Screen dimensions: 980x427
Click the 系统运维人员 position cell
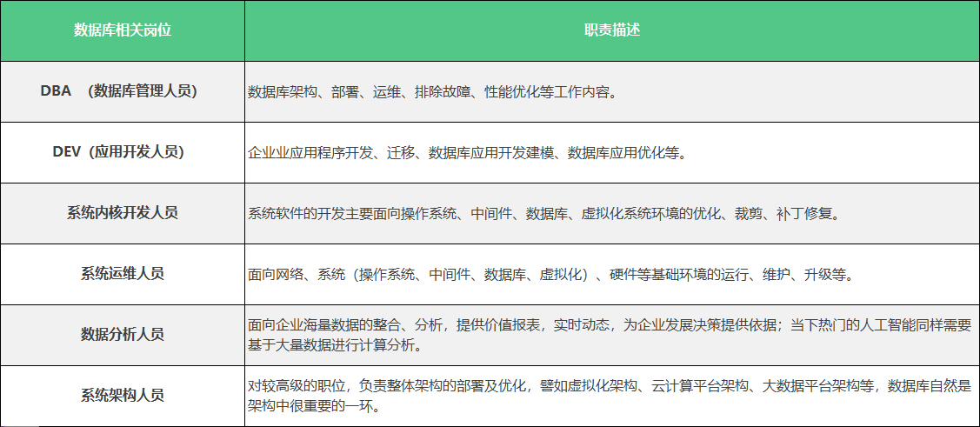122,273
